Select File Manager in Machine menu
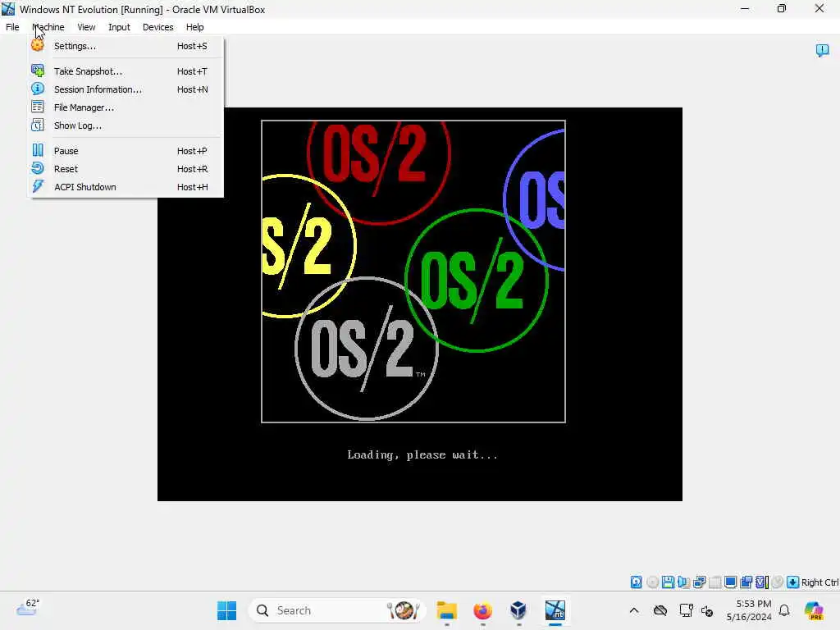This screenshot has width=840, height=630. [126, 107]
